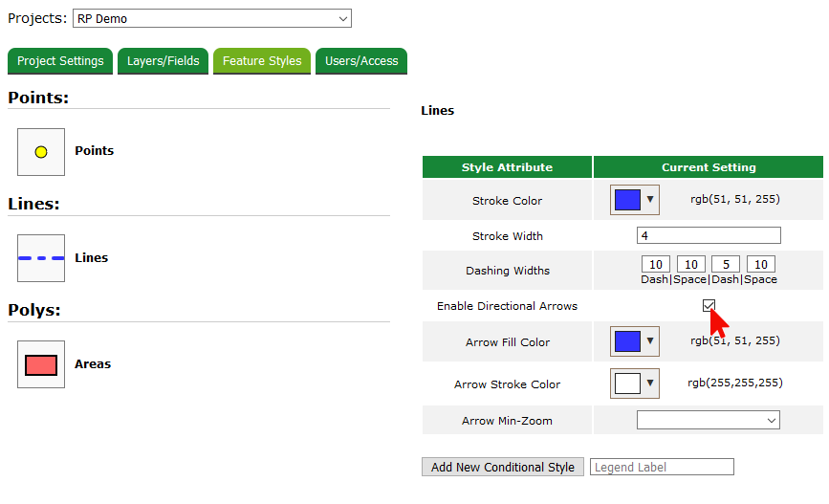Go to the Users/Access tab

click(361, 61)
